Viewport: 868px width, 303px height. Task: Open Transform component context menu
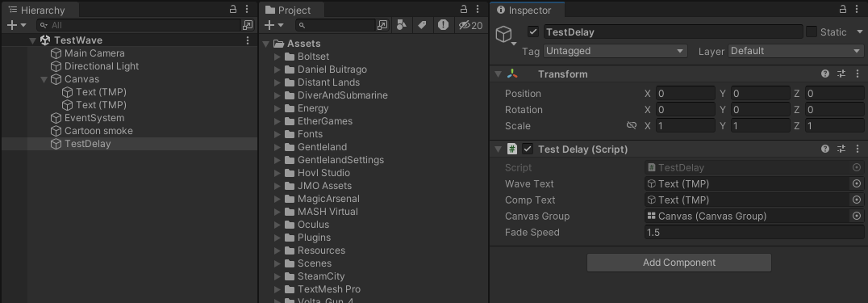coord(858,74)
